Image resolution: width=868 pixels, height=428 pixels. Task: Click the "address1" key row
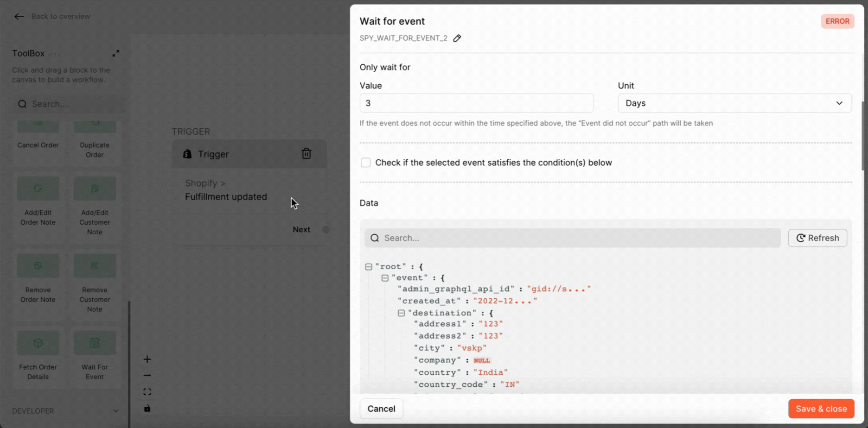458,324
